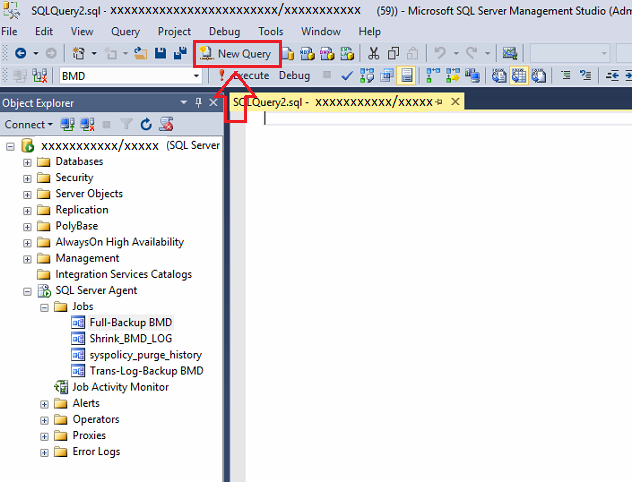Click Display Estimated Execution Plan icon
632x482 pixels.
pos(367,76)
